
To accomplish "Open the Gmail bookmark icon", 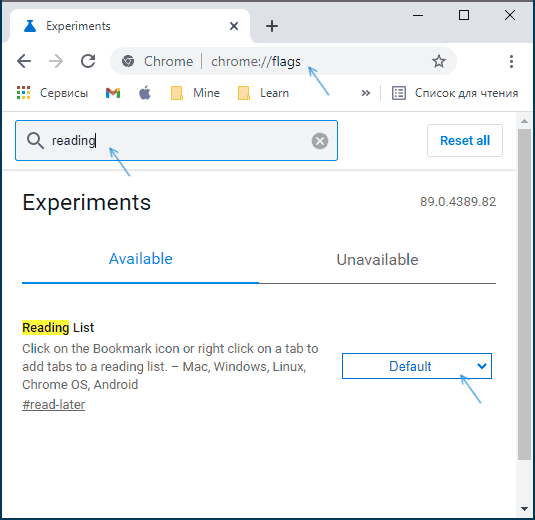I will pos(113,93).
